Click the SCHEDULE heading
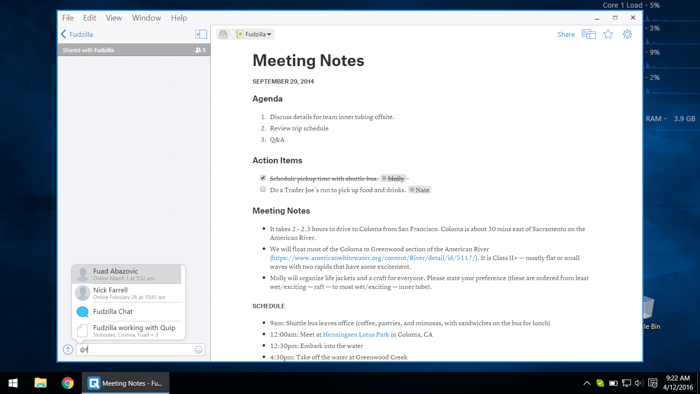Viewport: 700px width, 394px height. pyautogui.click(x=268, y=306)
